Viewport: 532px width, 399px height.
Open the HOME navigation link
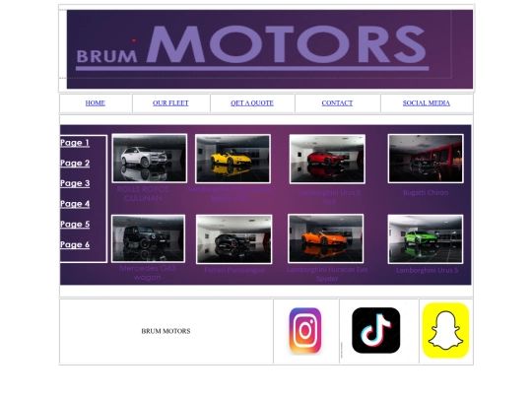95,102
